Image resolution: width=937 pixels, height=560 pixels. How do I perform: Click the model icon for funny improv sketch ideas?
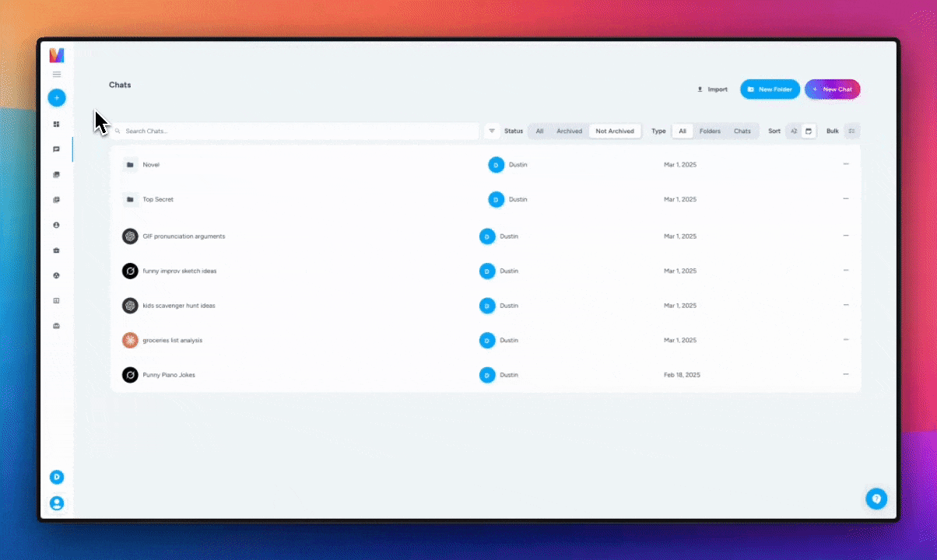click(x=130, y=271)
